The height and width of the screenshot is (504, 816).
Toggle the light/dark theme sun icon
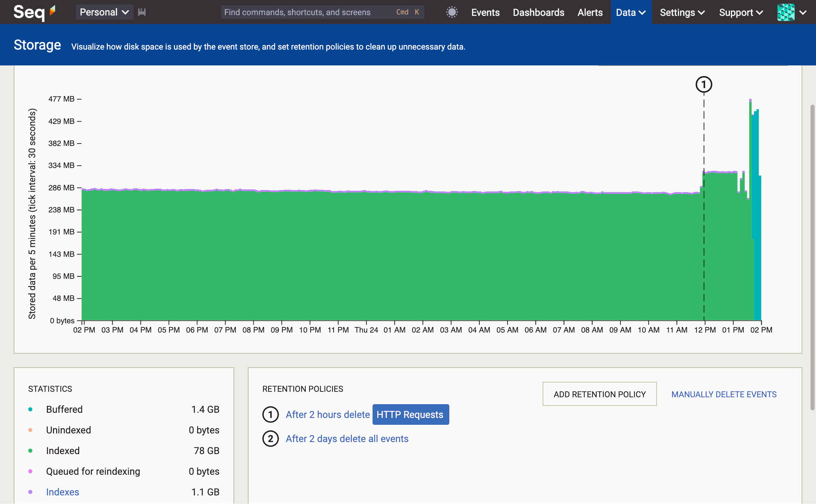[x=452, y=12]
